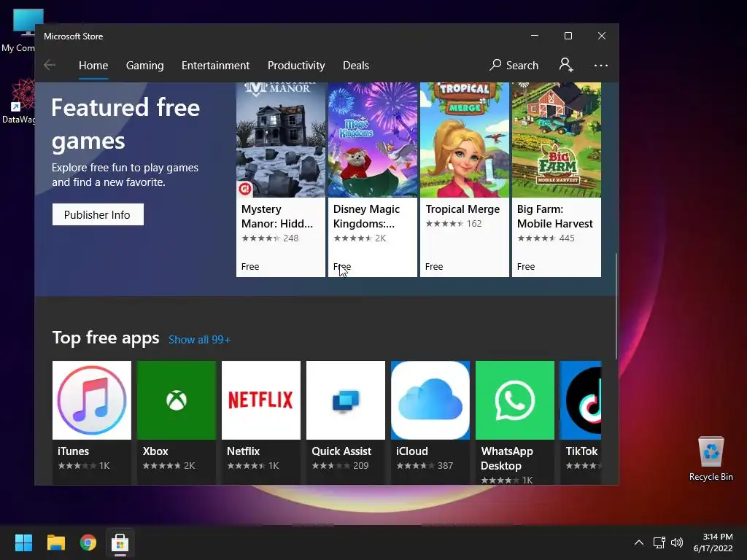Click the Free price under Mystery Manor
Viewport: 747px width, 560px height.
pos(250,267)
